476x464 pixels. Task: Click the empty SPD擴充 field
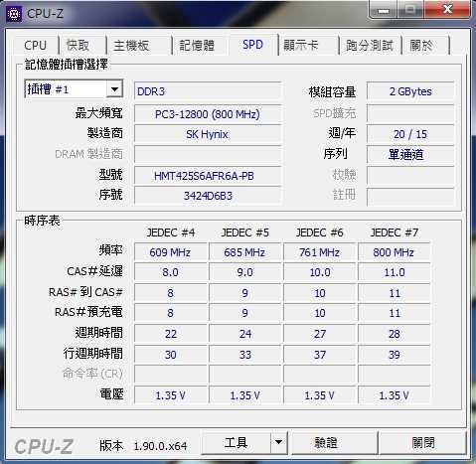[410, 113]
